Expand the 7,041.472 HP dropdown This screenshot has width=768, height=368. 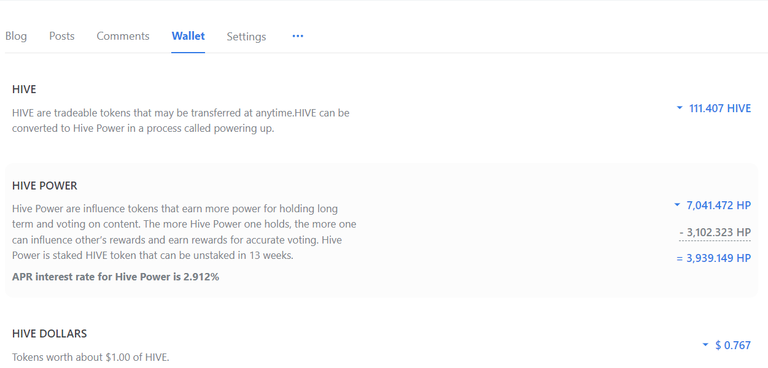point(713,205)
